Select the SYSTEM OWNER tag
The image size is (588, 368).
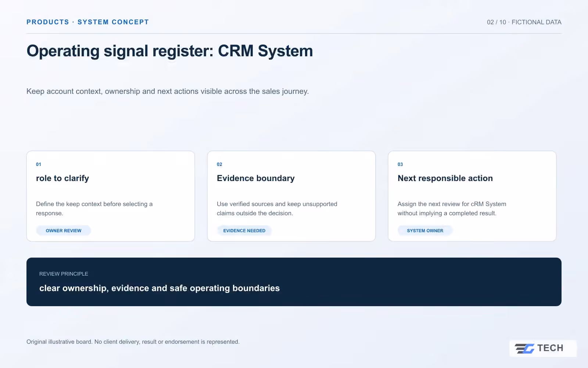[425, 231]
